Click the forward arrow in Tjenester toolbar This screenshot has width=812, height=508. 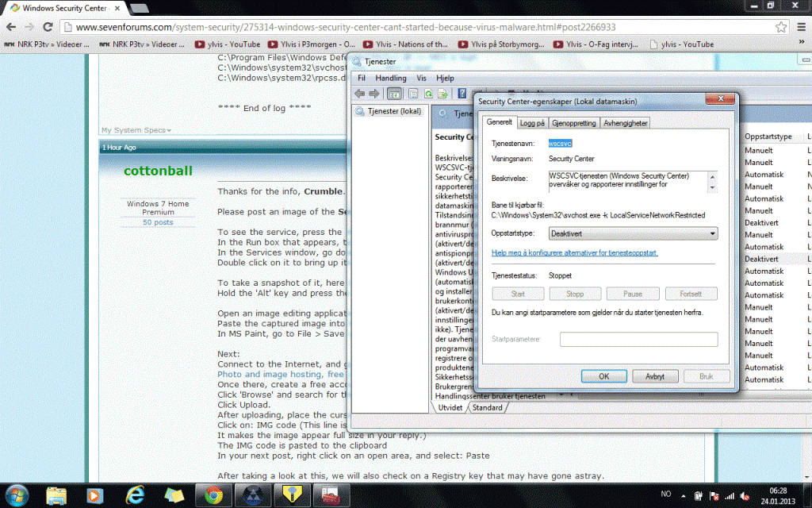pyautogui.click(x=374, y=94)
